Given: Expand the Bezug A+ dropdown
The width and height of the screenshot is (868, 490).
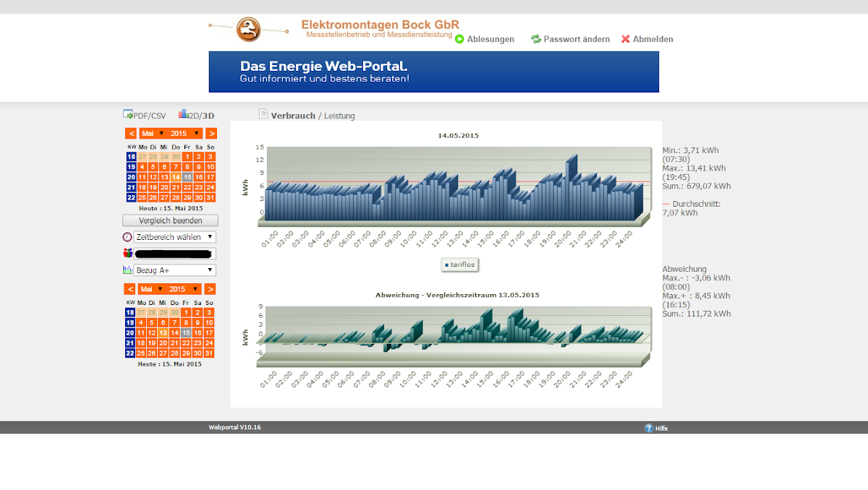Looking at the screenshot, I should pos(174,270).
